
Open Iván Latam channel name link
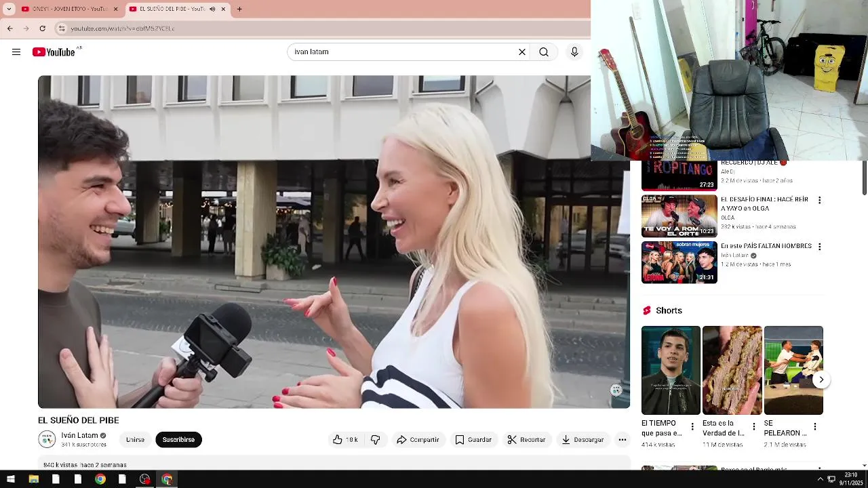pyautogui.click(x=79, y=436)
